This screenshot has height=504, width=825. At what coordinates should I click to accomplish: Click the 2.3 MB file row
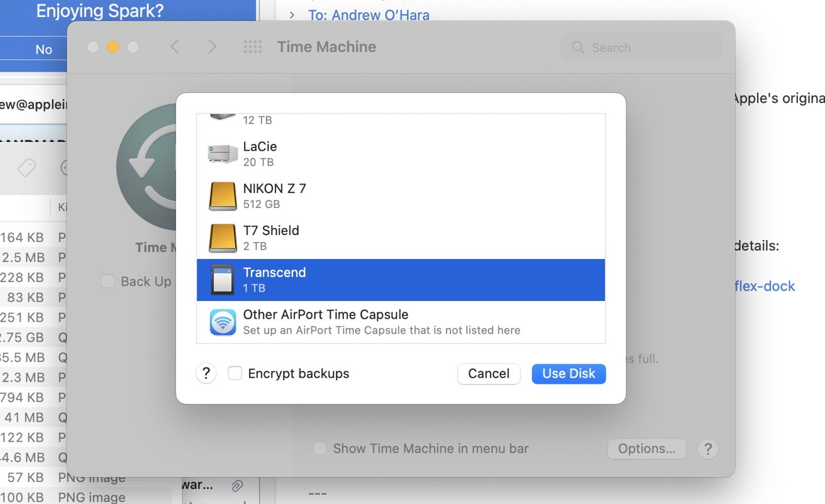[x=33, y=377]
